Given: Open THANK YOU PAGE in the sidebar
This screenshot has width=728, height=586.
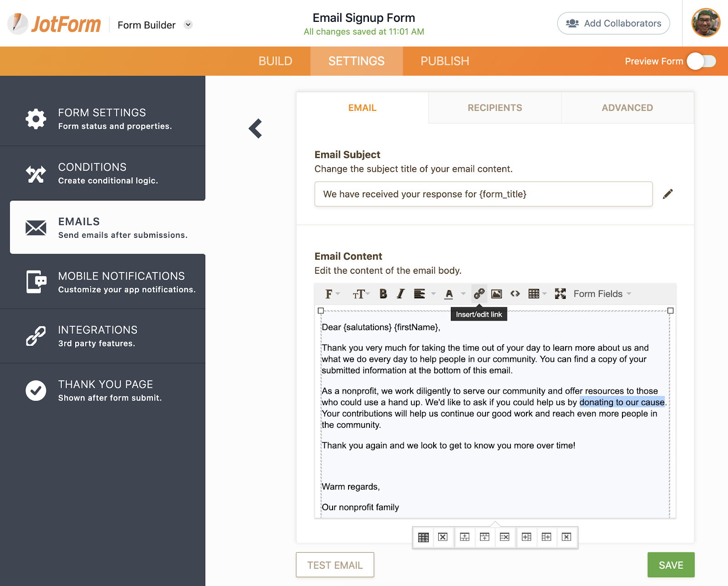Looking at the screenshot, I should pos(102,391).
